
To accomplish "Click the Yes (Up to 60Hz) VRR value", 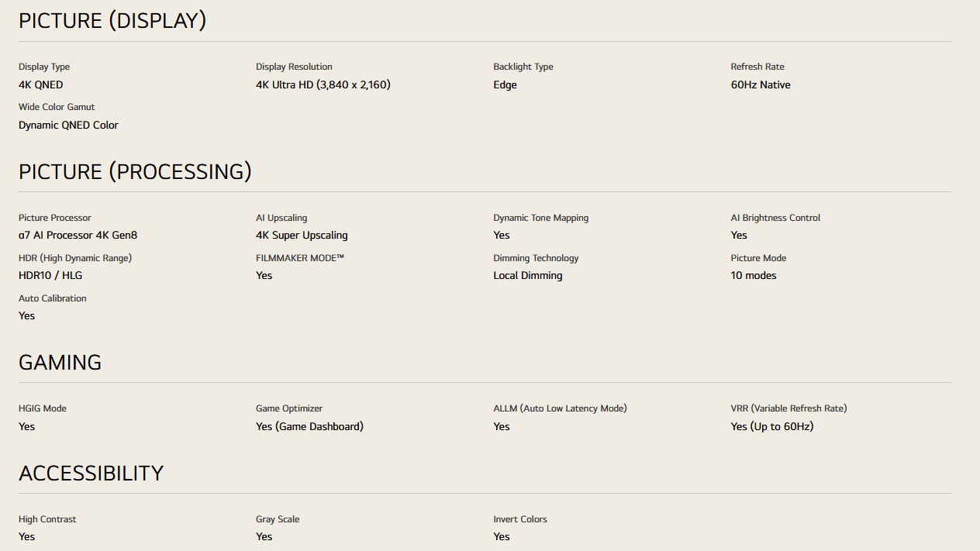I will click(771, 426).
